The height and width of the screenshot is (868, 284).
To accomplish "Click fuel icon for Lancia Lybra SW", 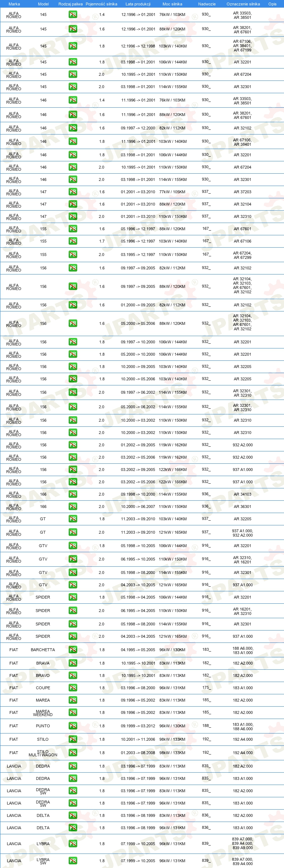I will point(73,861).
